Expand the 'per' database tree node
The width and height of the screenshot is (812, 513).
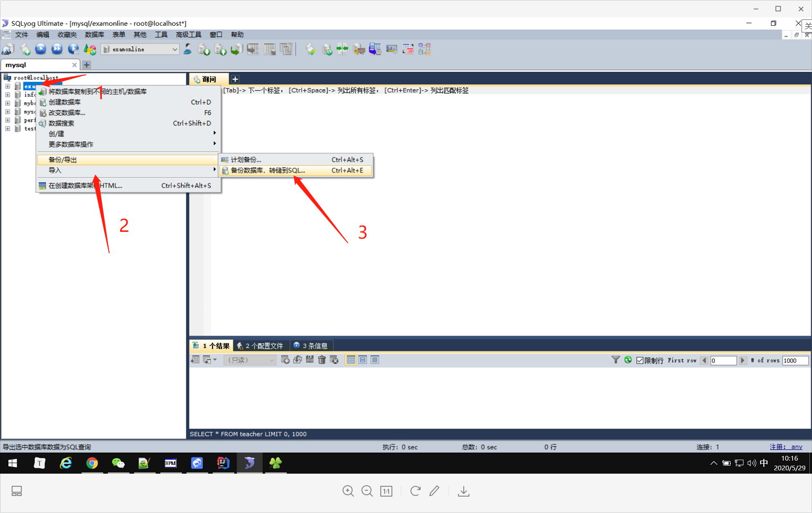click(x=7, y=120)
